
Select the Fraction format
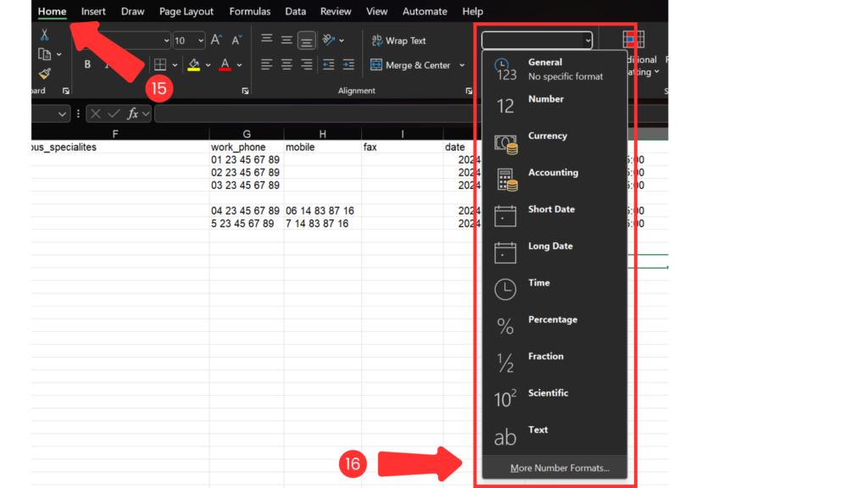click(x=554, y=363)
